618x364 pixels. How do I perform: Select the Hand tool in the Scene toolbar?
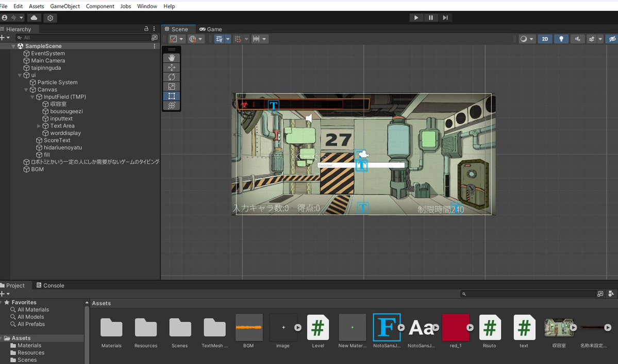coord(172,57)
